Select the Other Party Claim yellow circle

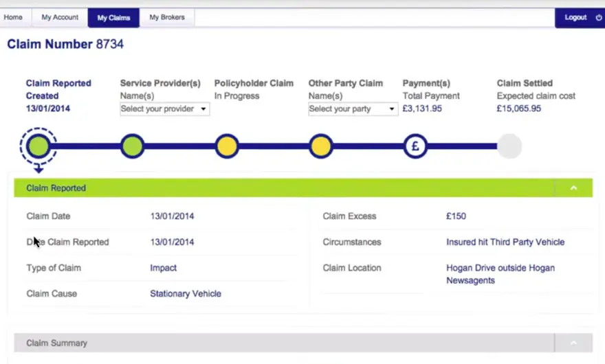[320, 146]
